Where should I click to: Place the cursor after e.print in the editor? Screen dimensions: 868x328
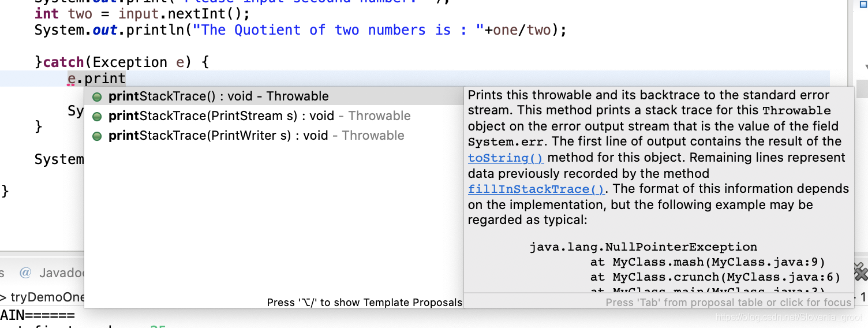click(x=126, y=79)
